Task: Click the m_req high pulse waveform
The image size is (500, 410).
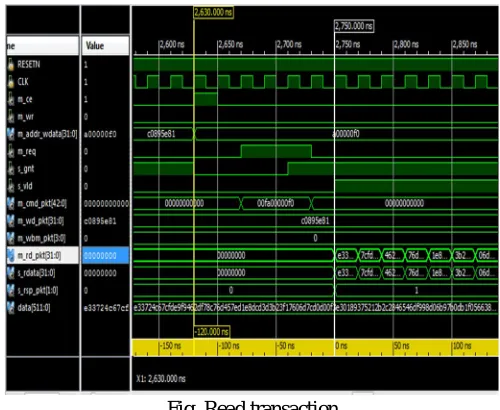Action: (276, 151)
